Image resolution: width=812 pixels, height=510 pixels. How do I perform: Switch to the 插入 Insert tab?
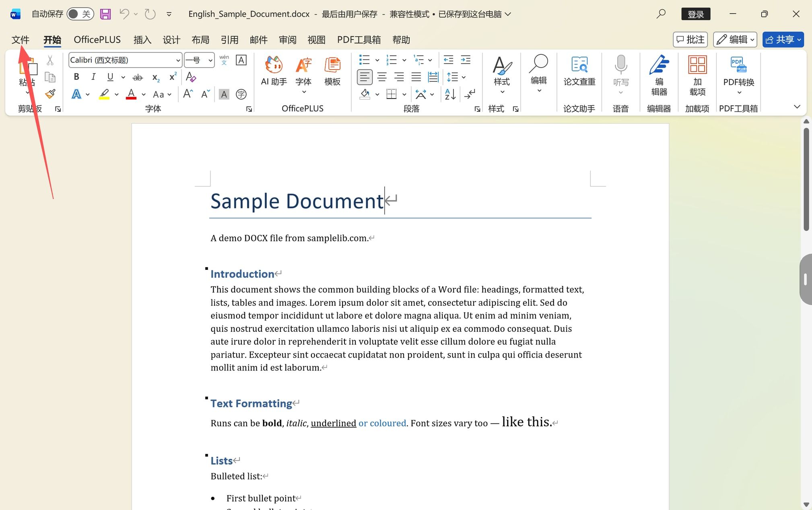coord(142,40)
